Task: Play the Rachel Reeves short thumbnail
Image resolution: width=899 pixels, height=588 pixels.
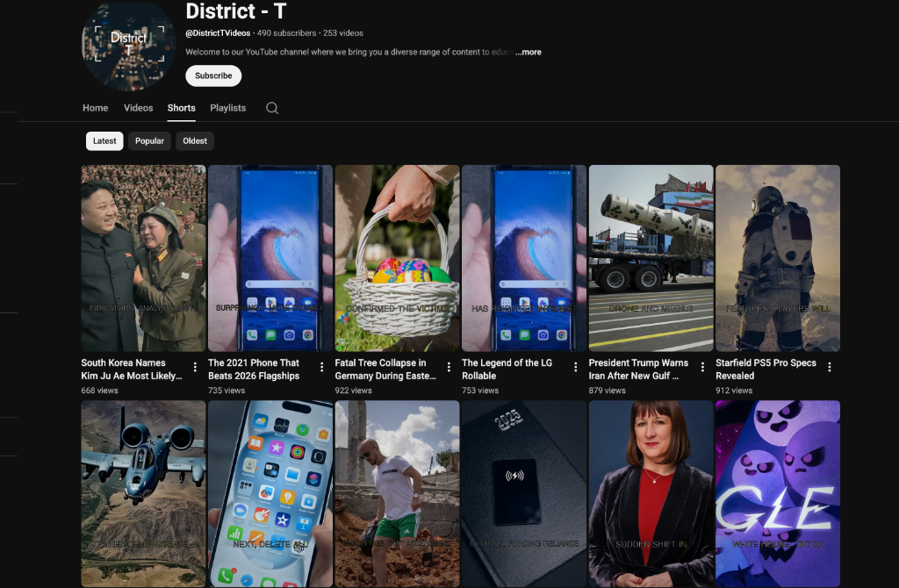Action: pyautogui.click(x=651, y=493)
